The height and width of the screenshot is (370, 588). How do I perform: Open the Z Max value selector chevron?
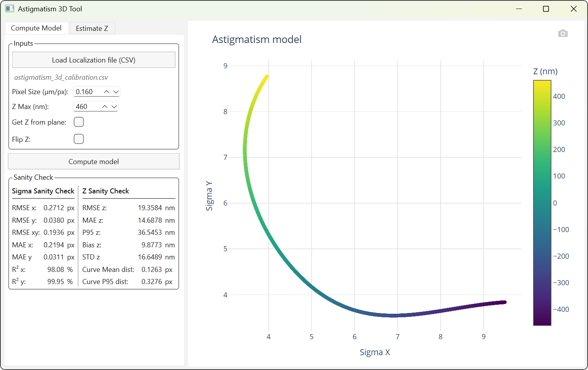114,106
